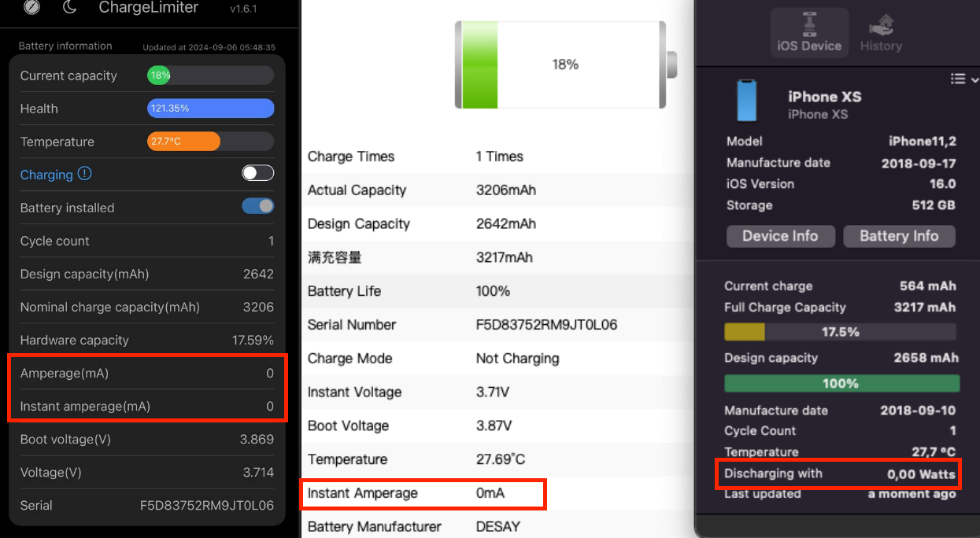The width and height of the screenshot is (980, 538).
Task: Toggle the Battery installed switch
Action: (257, 206)
